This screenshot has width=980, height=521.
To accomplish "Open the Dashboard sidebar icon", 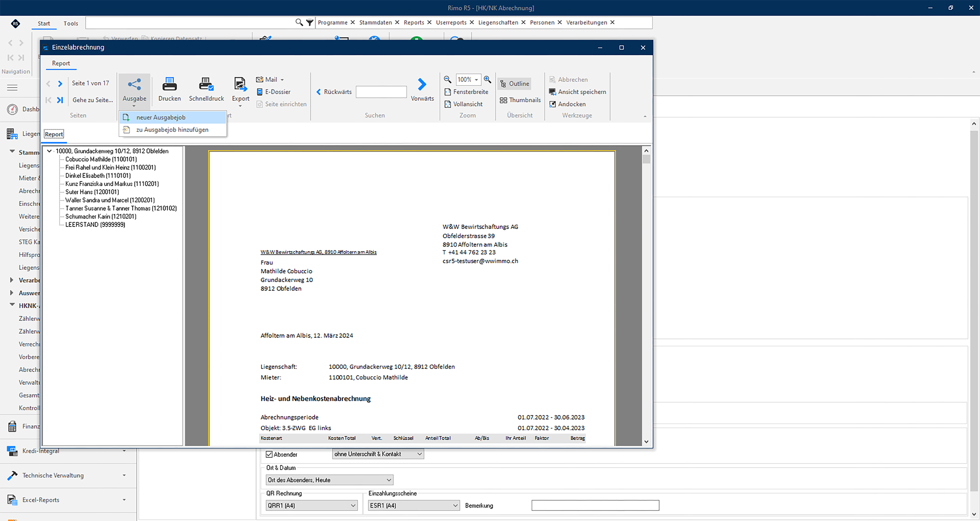I will pyautogui.click(x=12, y=110).
